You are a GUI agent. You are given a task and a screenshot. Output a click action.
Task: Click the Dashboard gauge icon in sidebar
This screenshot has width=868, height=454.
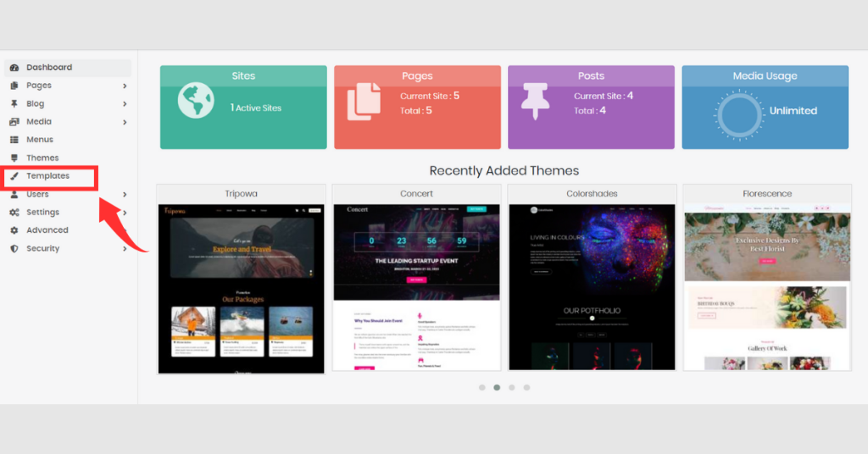14,68
